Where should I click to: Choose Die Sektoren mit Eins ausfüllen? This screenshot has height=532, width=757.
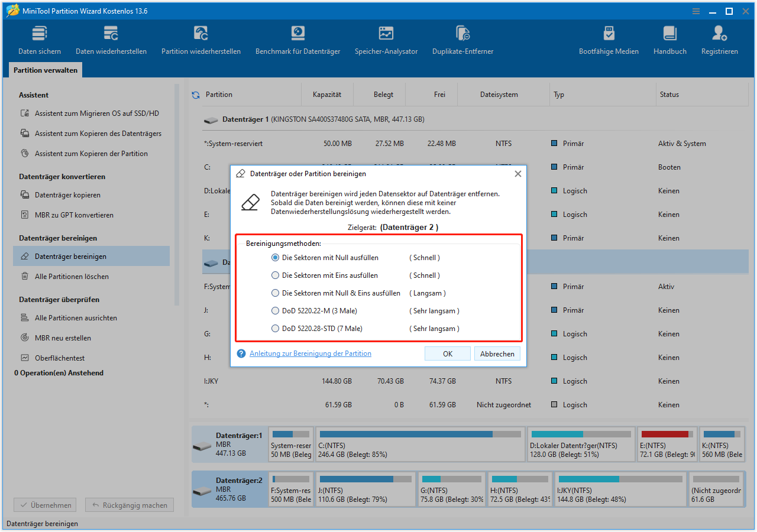tap(275, 275)
